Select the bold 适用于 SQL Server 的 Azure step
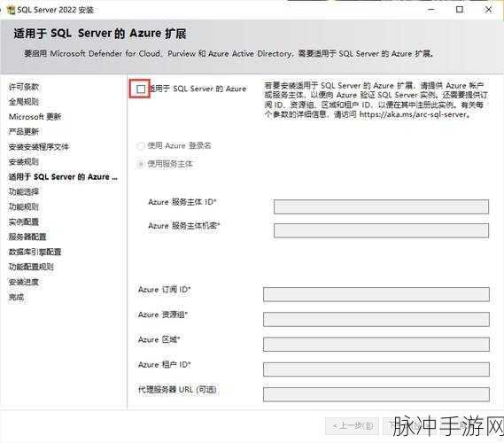 pyautogui.click(x=63, y=177)
